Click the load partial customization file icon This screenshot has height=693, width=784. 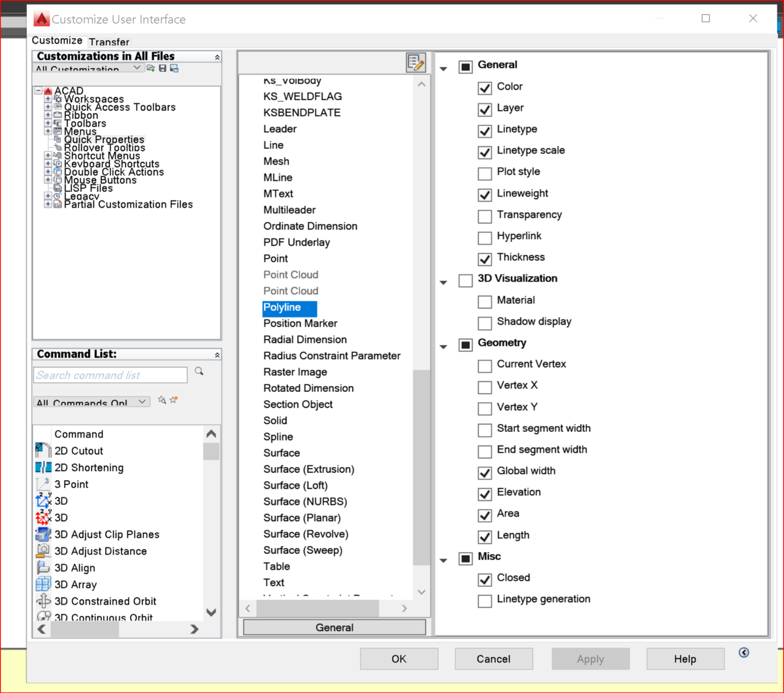coord(151,68)
